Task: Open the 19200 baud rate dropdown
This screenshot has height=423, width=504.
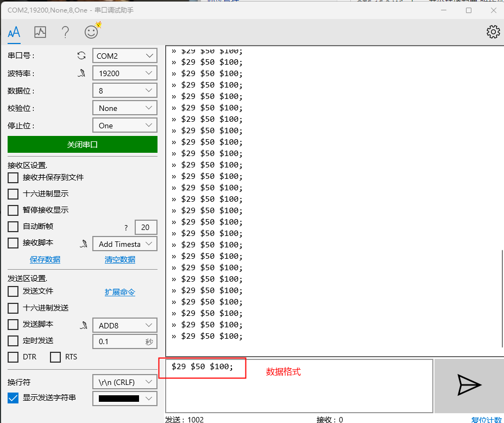Action: coord(125,73)
